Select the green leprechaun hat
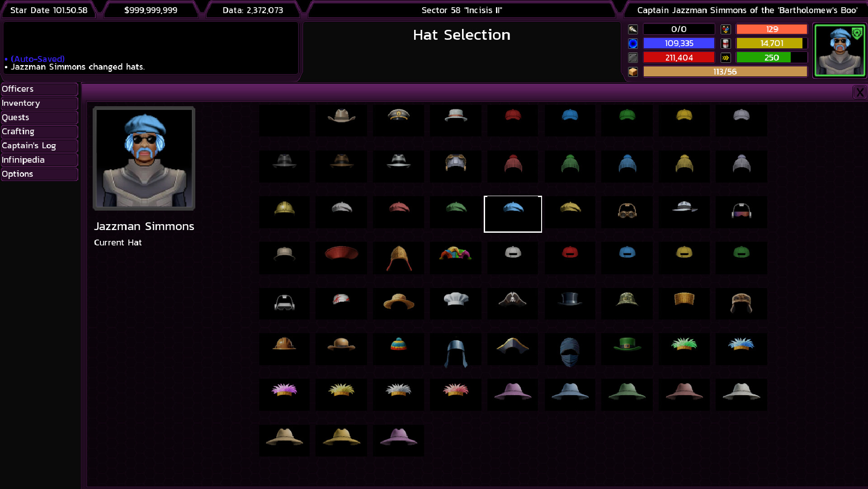 [x=627, y=349]
